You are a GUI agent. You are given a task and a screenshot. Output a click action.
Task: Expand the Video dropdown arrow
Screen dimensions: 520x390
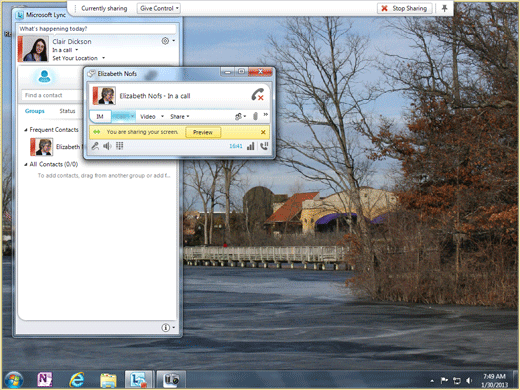(x=162, y=116)
